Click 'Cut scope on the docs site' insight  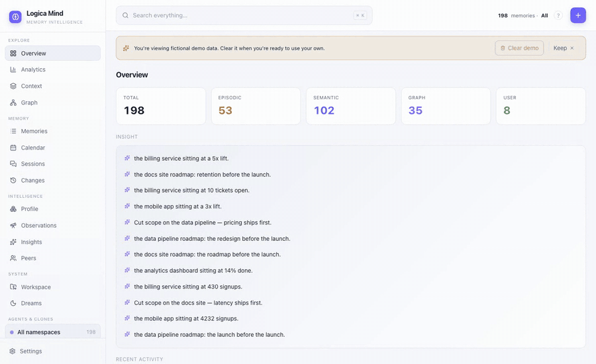198,303
